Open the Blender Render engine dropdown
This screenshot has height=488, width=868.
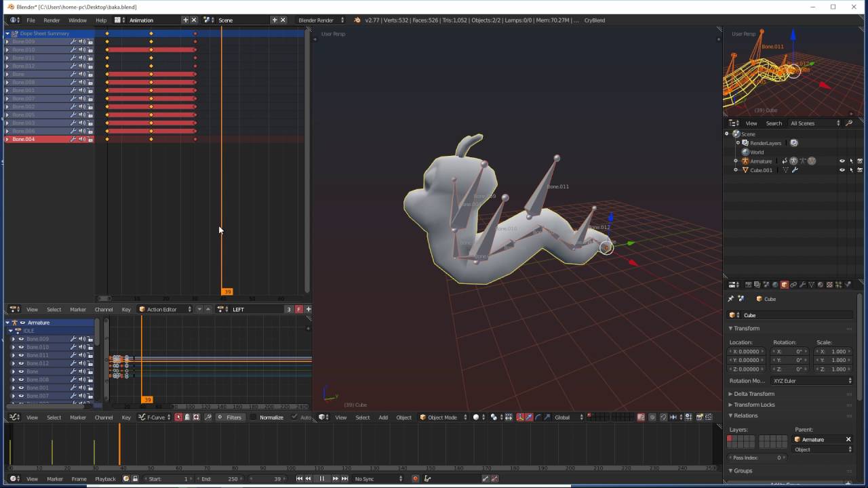pyautogui.click(x=320, y=20)
